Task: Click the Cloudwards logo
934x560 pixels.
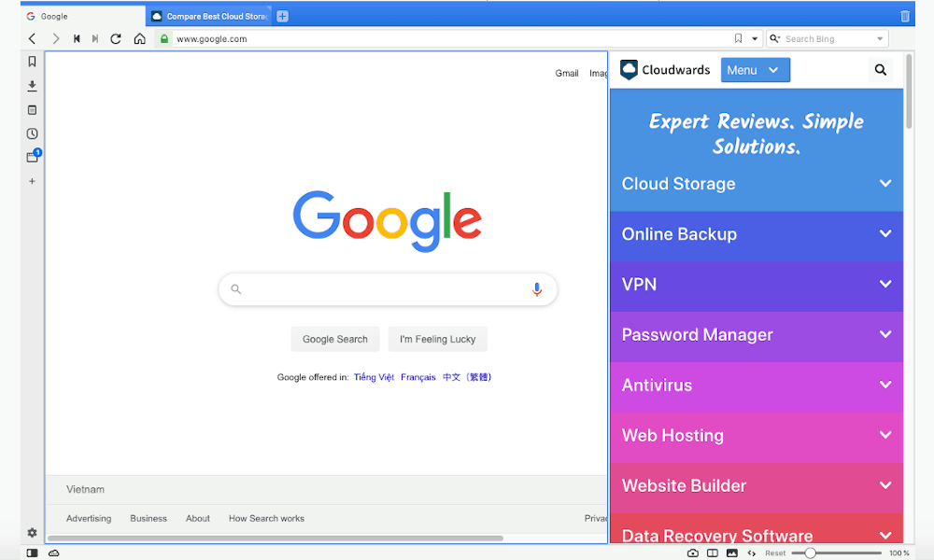Action: (665, 70)
